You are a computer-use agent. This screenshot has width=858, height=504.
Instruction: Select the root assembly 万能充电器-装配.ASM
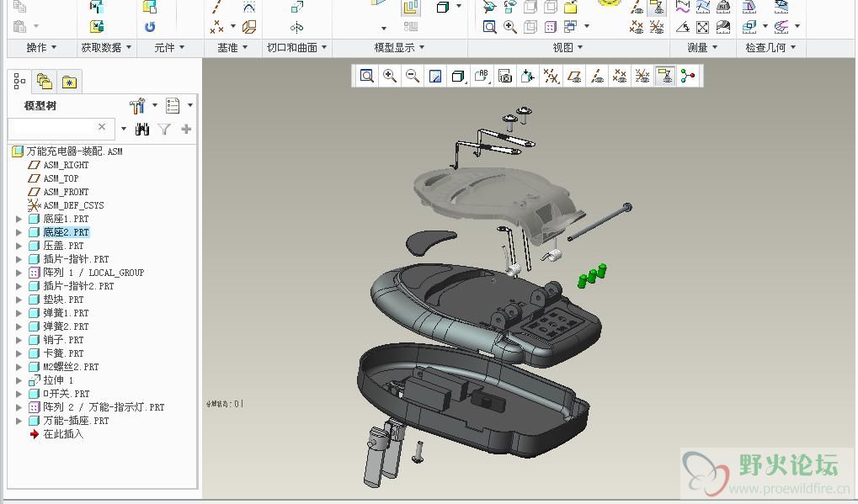click(x=74, y=151)
